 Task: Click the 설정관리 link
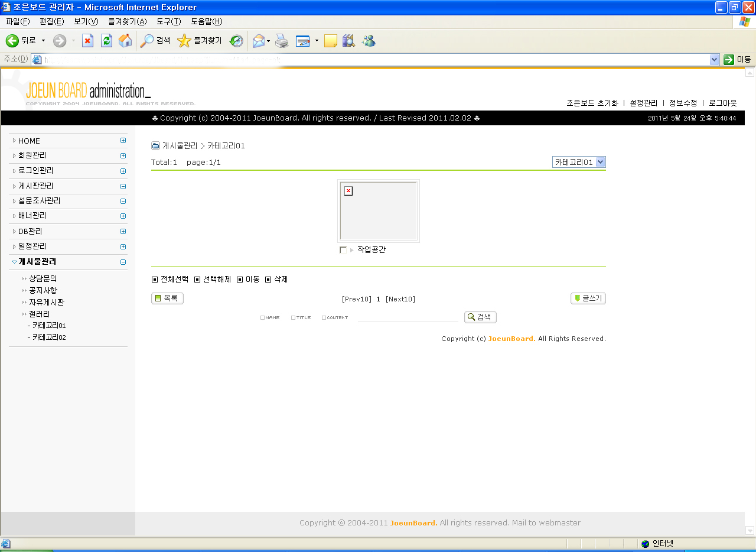click(644, 103)
